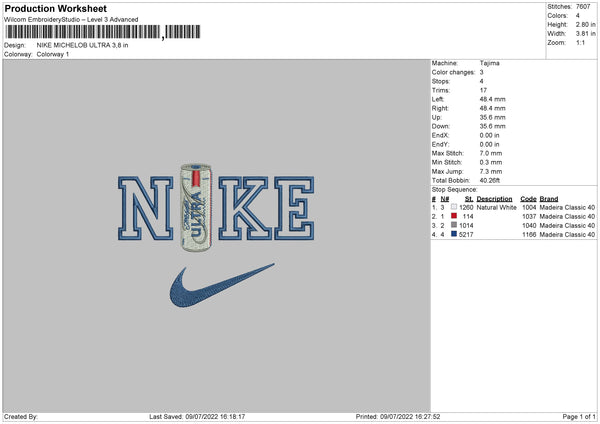Click the embroidered letter N
Screen dimensions: 600x424
pos(145,208)
